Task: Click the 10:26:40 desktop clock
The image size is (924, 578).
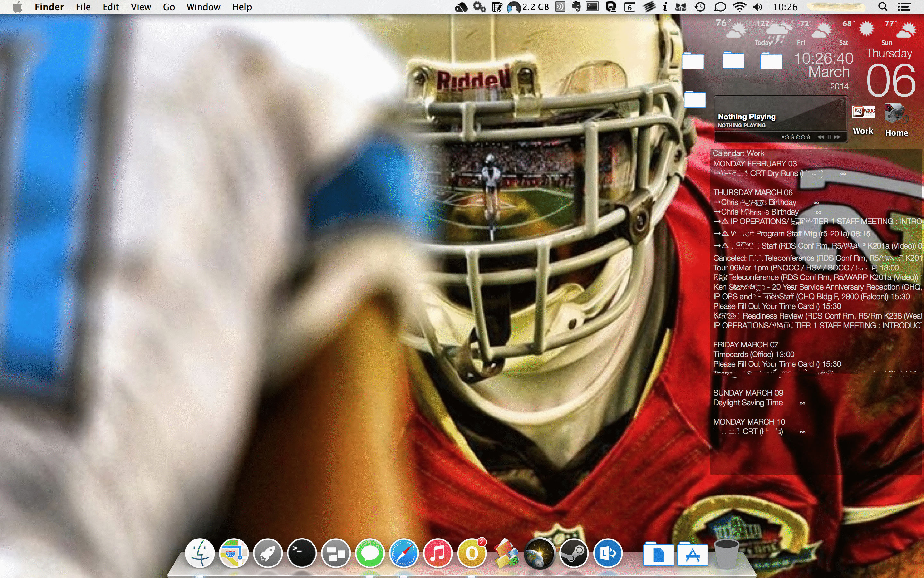Action: [x=824, y=58]
